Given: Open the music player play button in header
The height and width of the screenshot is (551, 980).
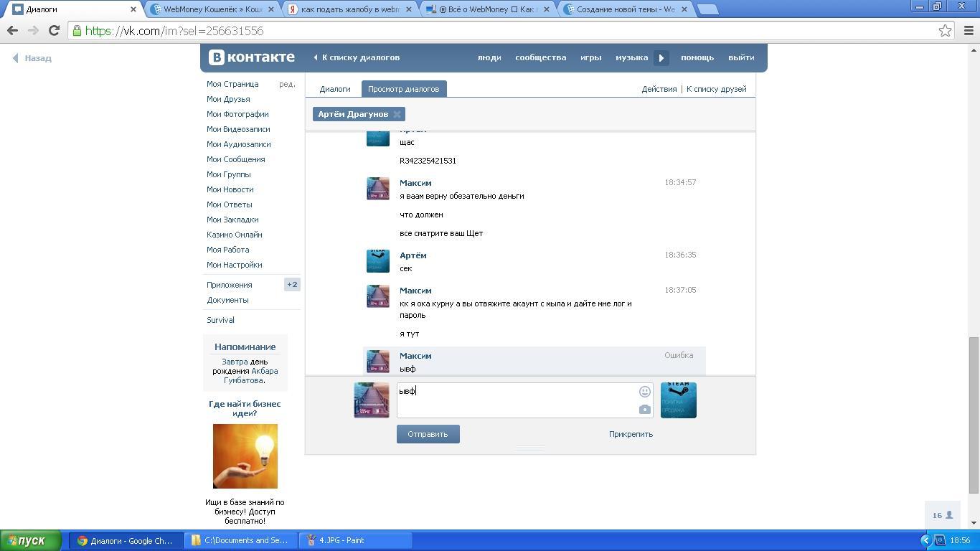Looking at the screenshot, I should click(661, 57).
